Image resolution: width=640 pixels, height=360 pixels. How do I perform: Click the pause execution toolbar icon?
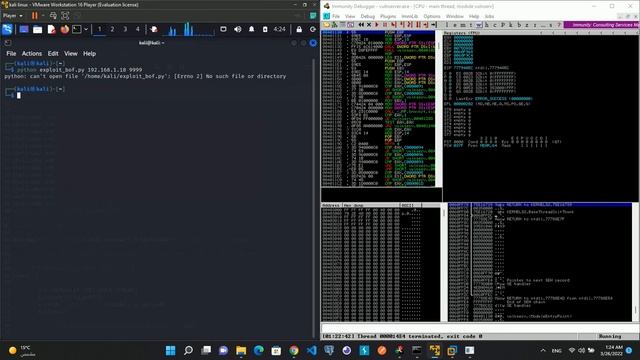point(385,25)
